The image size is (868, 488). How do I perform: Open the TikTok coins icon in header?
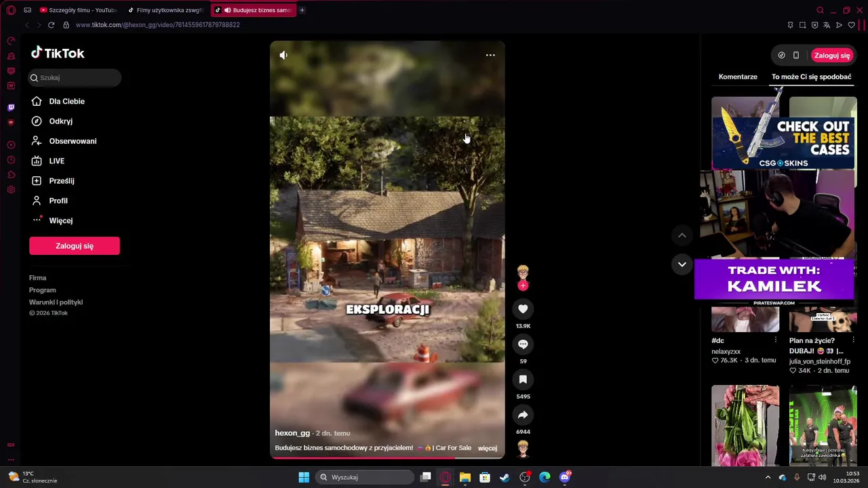781,56
